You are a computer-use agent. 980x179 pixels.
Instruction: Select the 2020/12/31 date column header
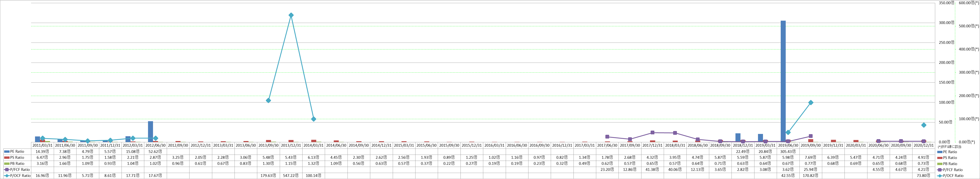point(924,145)
